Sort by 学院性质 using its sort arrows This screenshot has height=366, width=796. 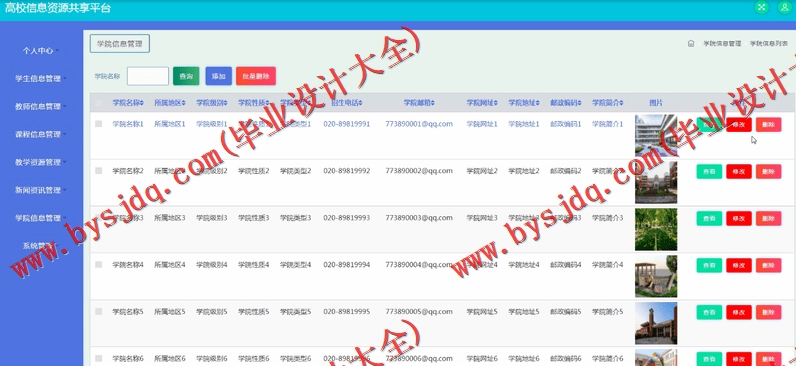point(268,103)
